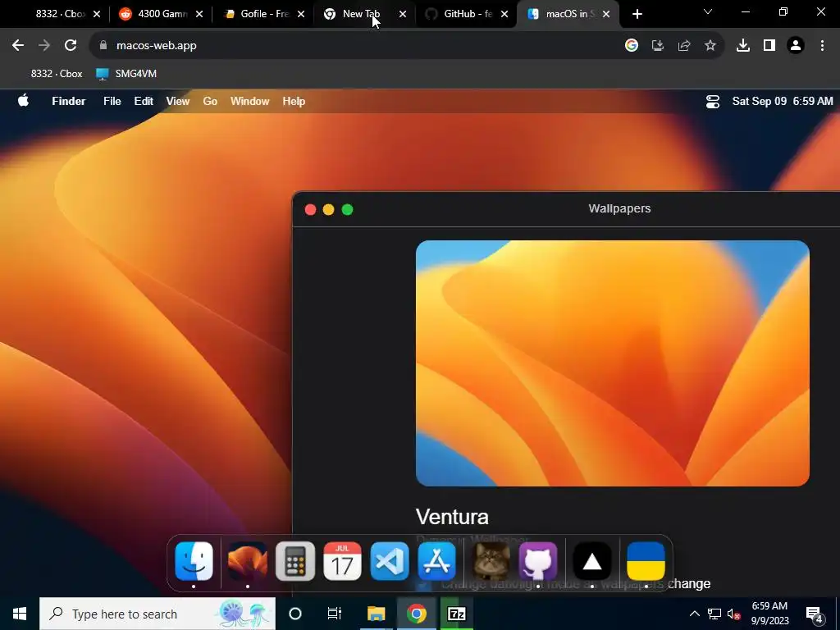Open Finder from the macOS dock
840x630 pixels.
[194, 561]
